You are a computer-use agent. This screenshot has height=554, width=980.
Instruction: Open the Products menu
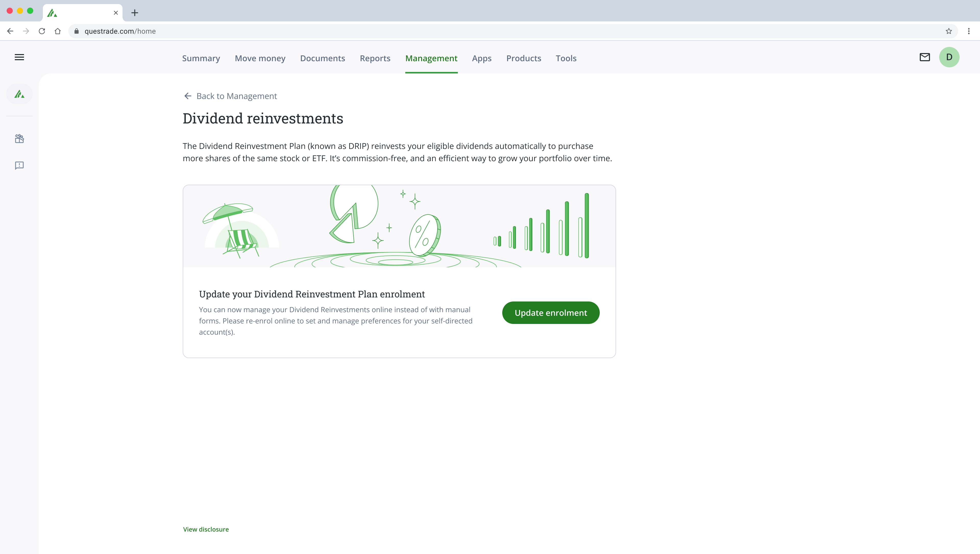(523, 58)
